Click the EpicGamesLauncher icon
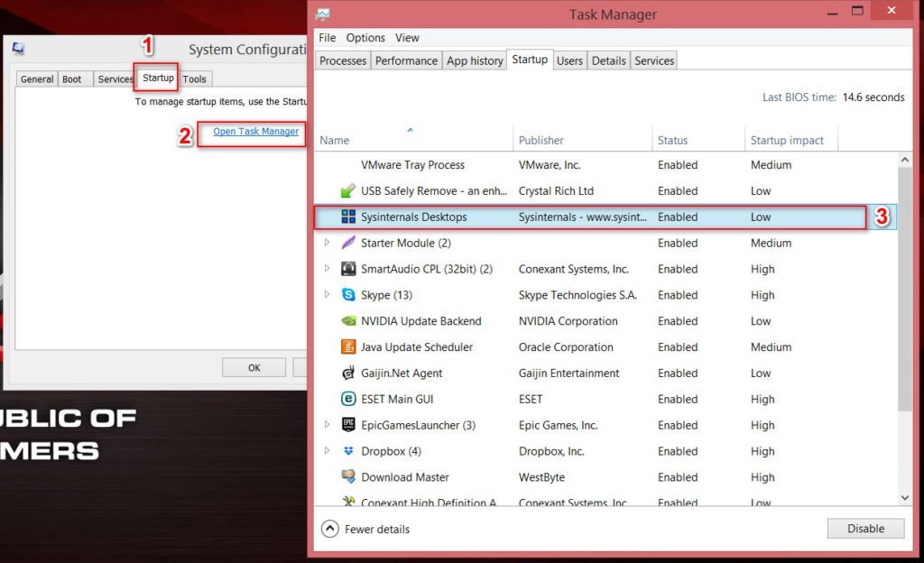Screen dimensions: 924x563 (348, 425)
